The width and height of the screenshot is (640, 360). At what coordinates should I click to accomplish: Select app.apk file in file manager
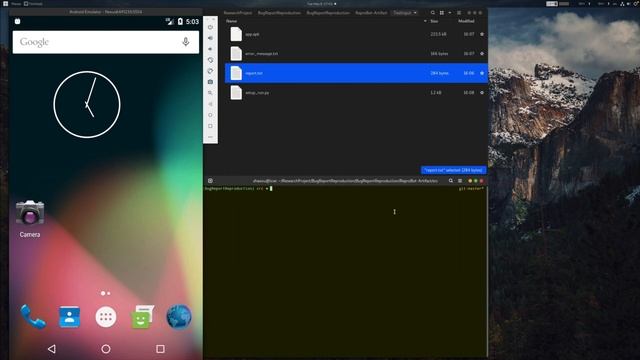pos(356,34)
